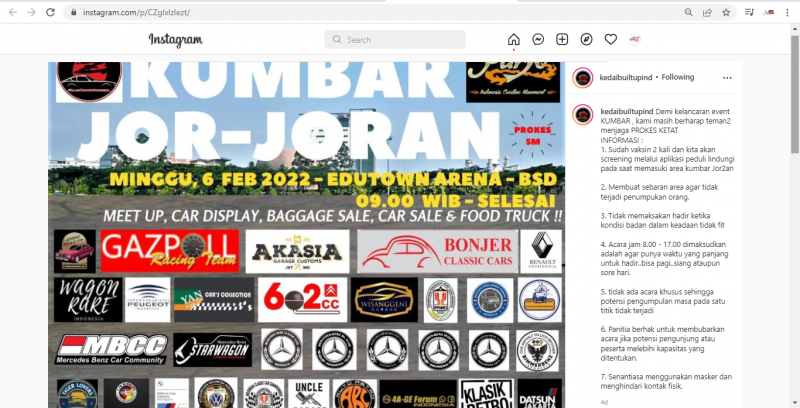Click the Klasik Retro logo
Image resolution: width=800 pixels, height=408 pixels.
pyautogui.click(x=487, y=394)
